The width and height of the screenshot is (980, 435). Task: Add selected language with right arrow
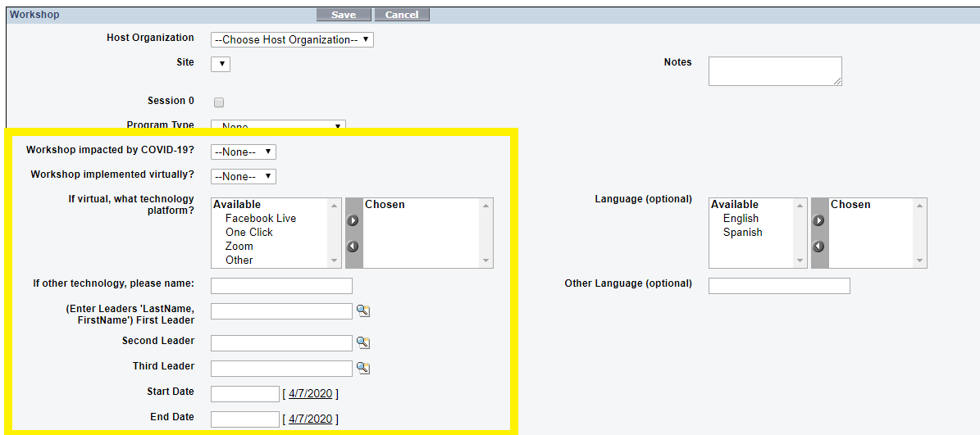(818, 220)
